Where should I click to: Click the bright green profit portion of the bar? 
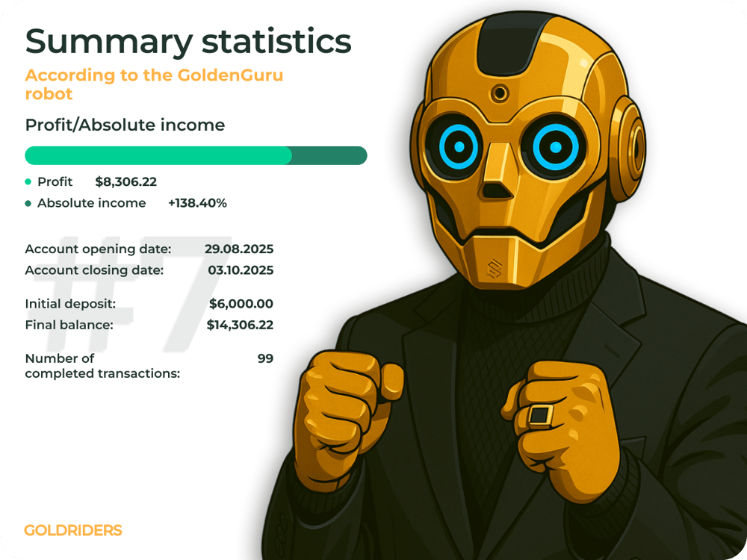tap(158, 155)
